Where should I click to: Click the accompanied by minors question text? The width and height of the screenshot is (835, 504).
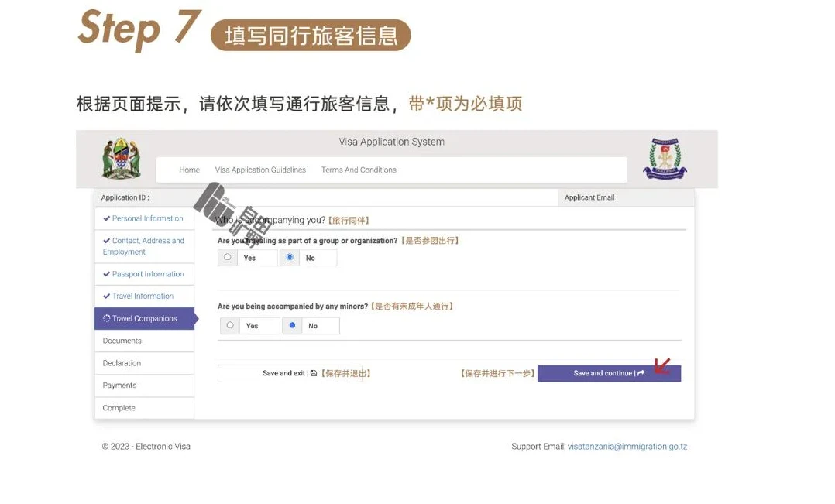click(x=292, y=306)
